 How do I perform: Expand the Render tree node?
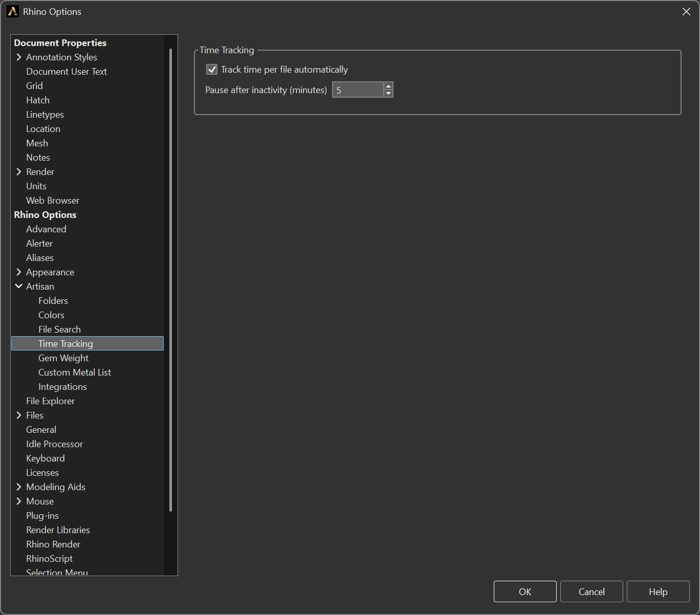(x=19, y=172)
